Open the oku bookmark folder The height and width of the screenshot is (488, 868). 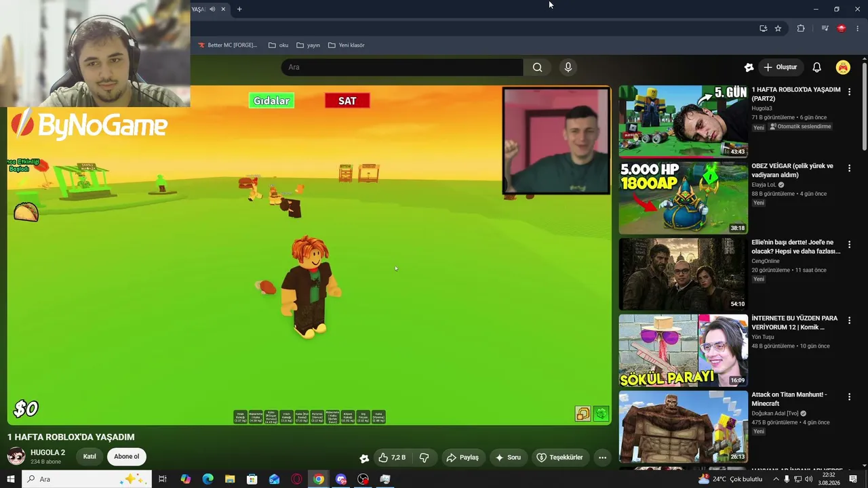[279, 45]
